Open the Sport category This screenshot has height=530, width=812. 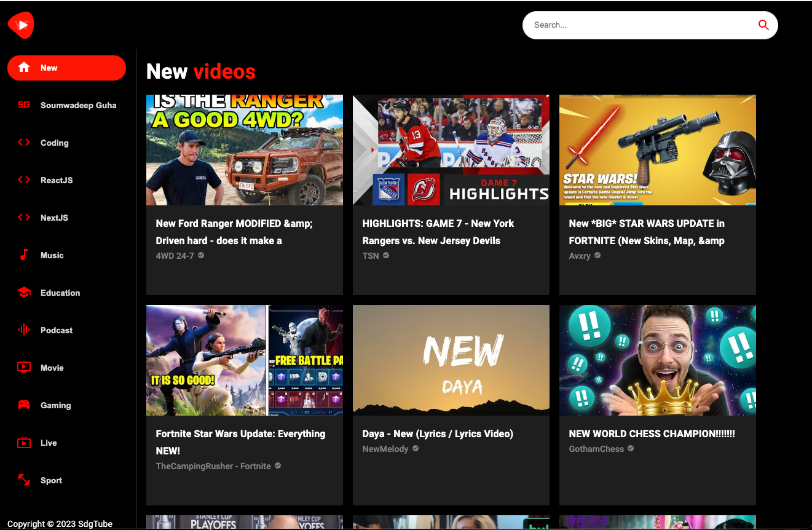[66, 480]
